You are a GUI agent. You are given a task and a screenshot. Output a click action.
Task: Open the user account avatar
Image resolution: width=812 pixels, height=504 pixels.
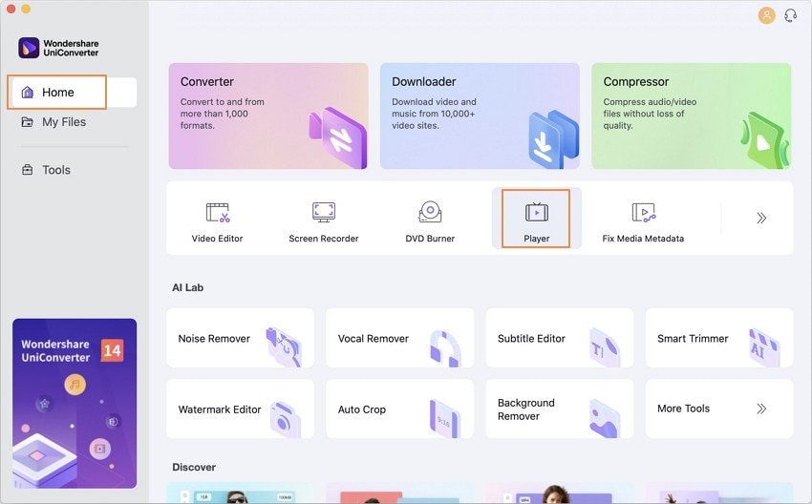[766, 15]
